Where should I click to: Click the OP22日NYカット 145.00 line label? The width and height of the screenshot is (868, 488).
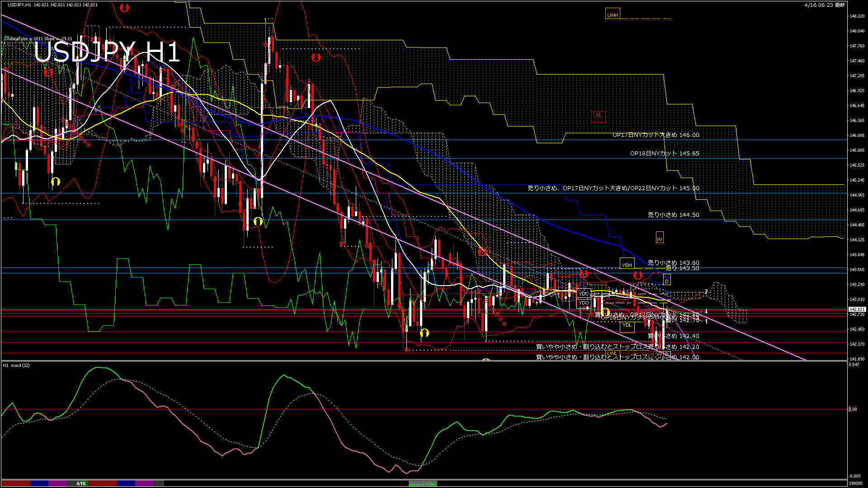(x=665, y=188)
